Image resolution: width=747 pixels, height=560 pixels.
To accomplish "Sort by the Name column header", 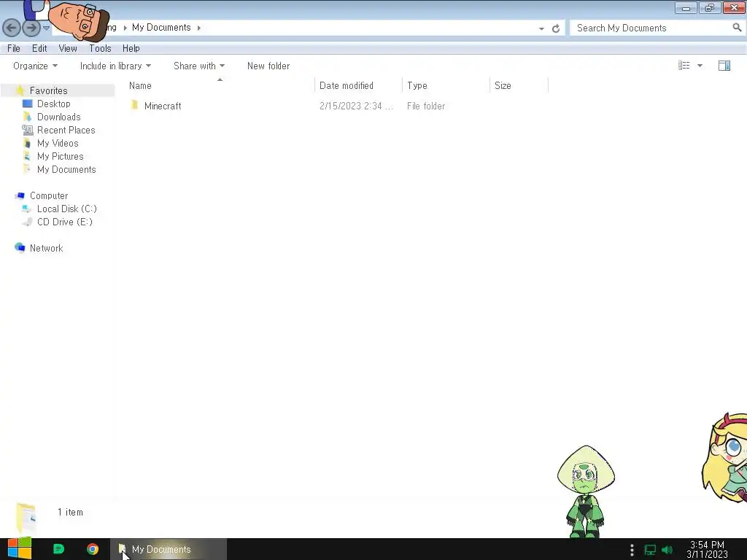I will coord(220,86).
